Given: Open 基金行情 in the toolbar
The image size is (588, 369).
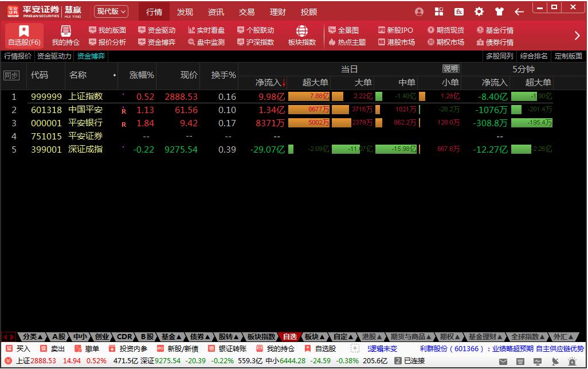Looking at the screenshot, I should click(x=495, y=30).
